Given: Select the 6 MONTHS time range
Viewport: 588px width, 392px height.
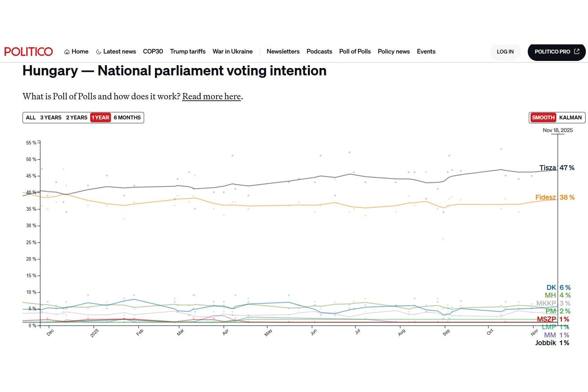Looking at the screenshot, I should point(127,118).
